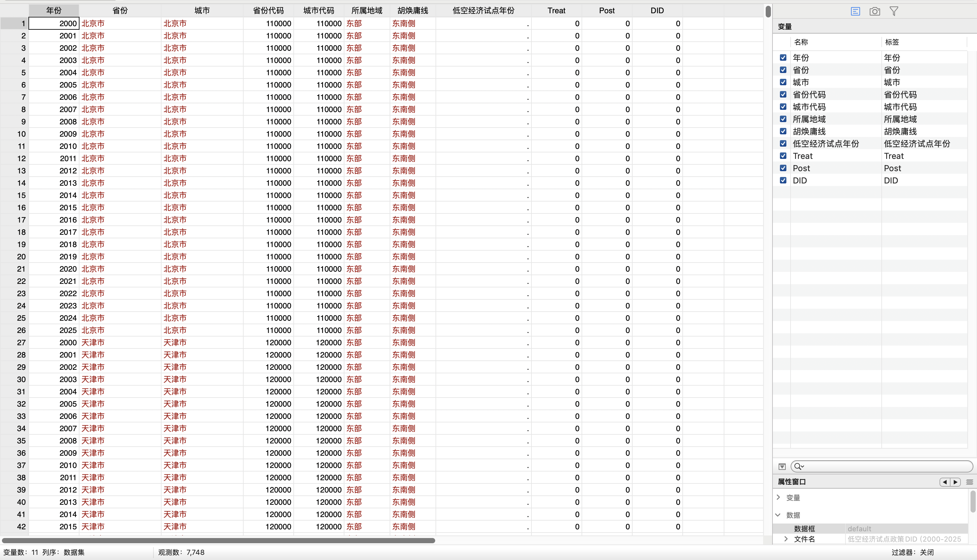Image resolution: width=977 pixels, height=560 pixels.
Task: Open the filter funnel icon
Action: (894, 11)
